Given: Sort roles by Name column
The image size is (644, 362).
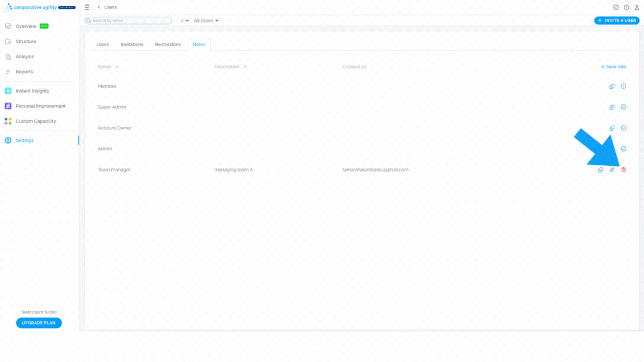Looking at the screenshot, I should coord(108,66).
